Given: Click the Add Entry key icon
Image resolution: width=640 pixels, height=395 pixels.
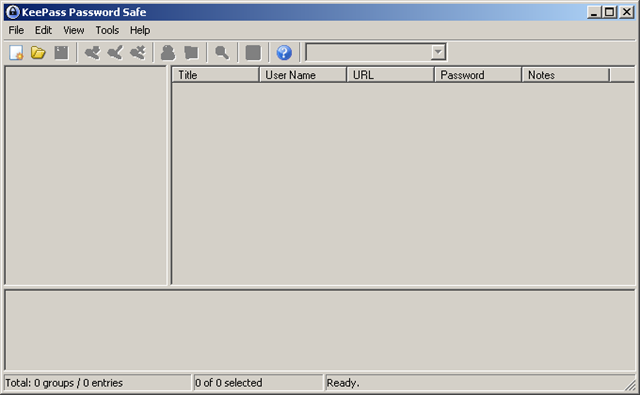Looking at the screenshot, I should click(x=92, y=53).
